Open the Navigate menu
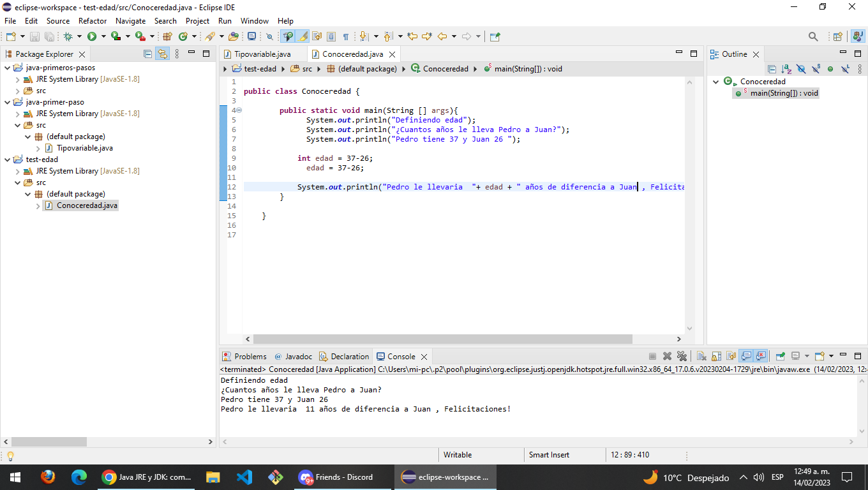 coord(130,21)
